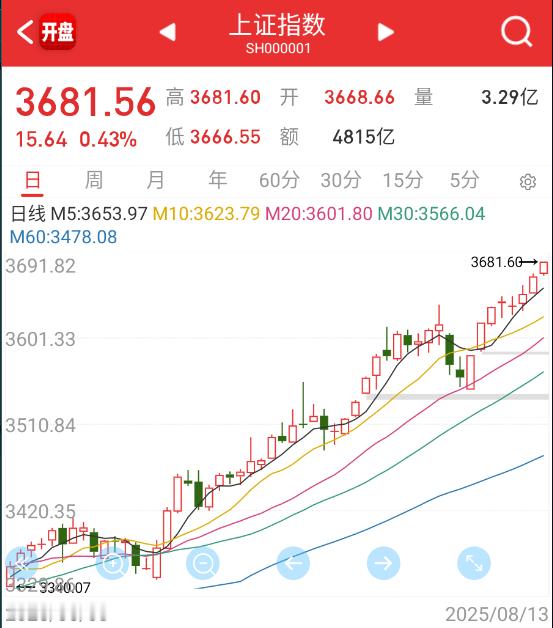553x628 pixels.
Task: Tap M30:3566.04 moving average label
Action: 431,214
